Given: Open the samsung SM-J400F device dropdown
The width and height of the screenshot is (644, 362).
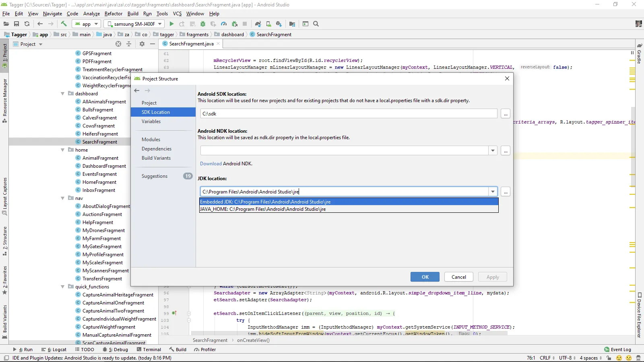Looking at the screenshot, I should (134, 24).
